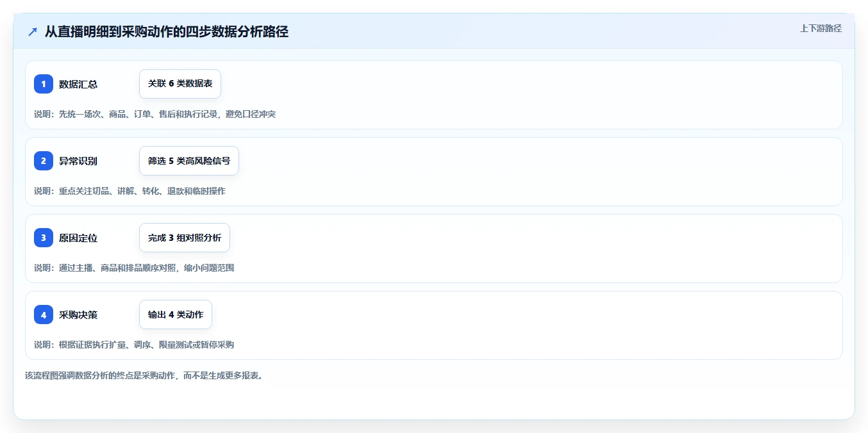The image size is (868, 433).
Task: Click description starting 说明：重点关注切品
Action: coord(130,191)
